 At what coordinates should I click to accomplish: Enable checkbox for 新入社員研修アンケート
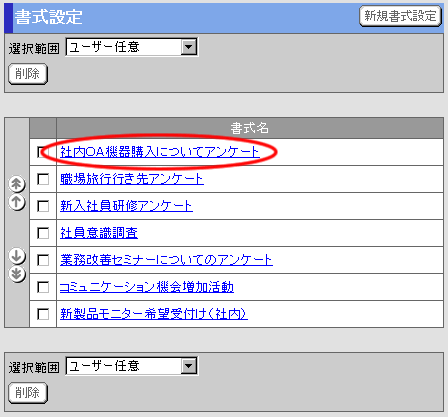[43, 206]
